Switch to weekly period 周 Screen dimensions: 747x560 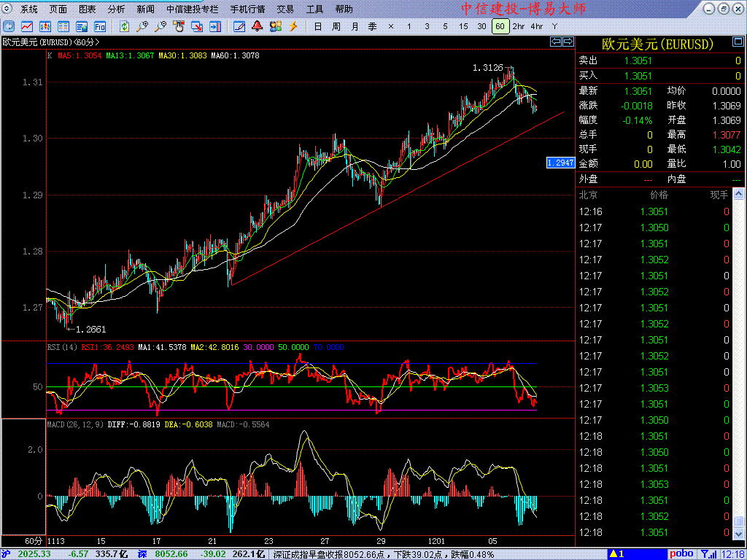336,27
